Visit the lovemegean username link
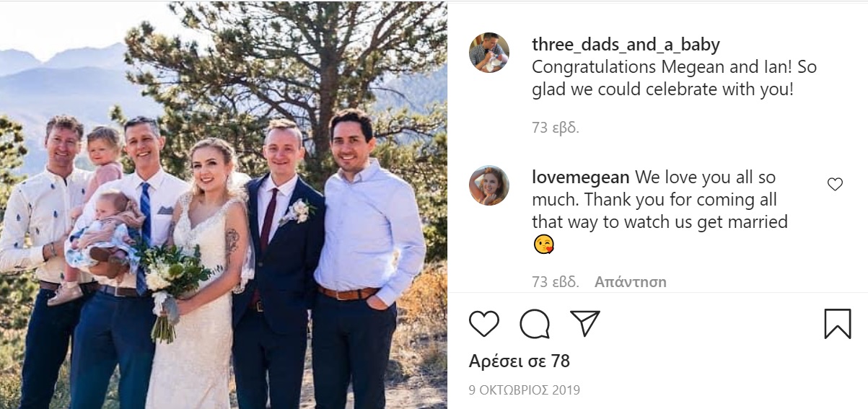Image resolution: width=868 pixels, height=409 pixels. (x=581, y=177)
